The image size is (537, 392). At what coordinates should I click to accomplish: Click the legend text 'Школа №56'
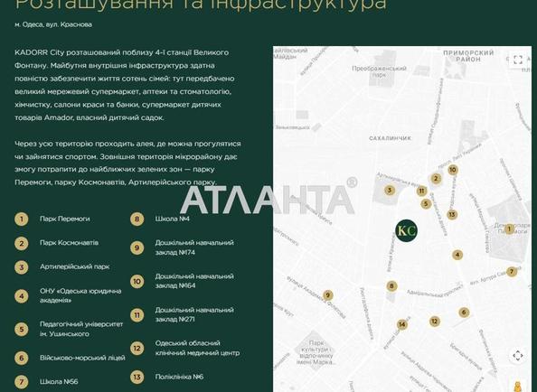tap(59, 382)
